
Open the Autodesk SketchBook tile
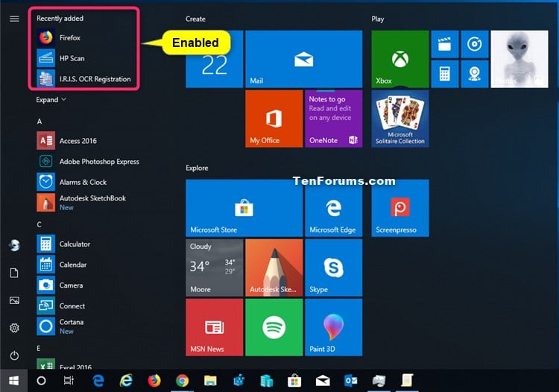[x=274, y=268]
